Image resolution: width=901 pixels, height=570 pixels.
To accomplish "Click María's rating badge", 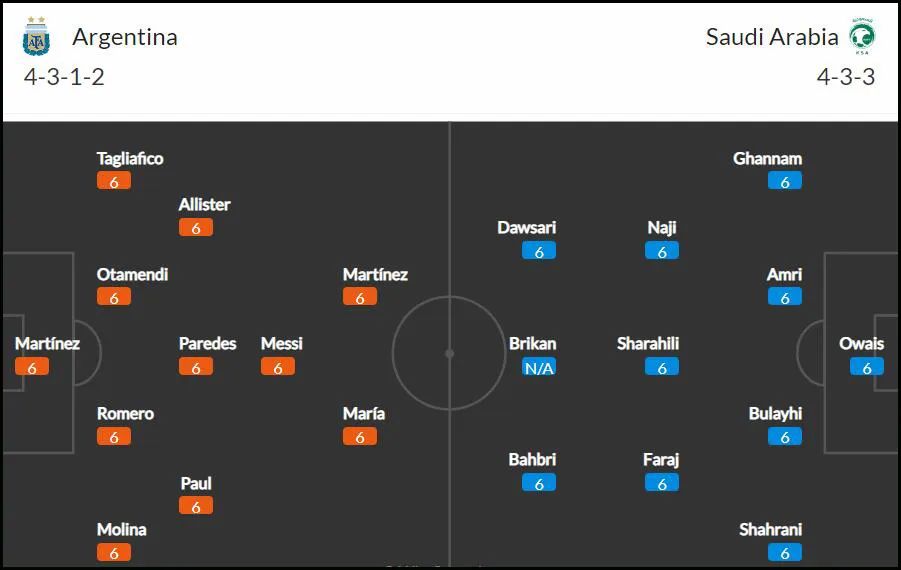I will pos(360,437).
